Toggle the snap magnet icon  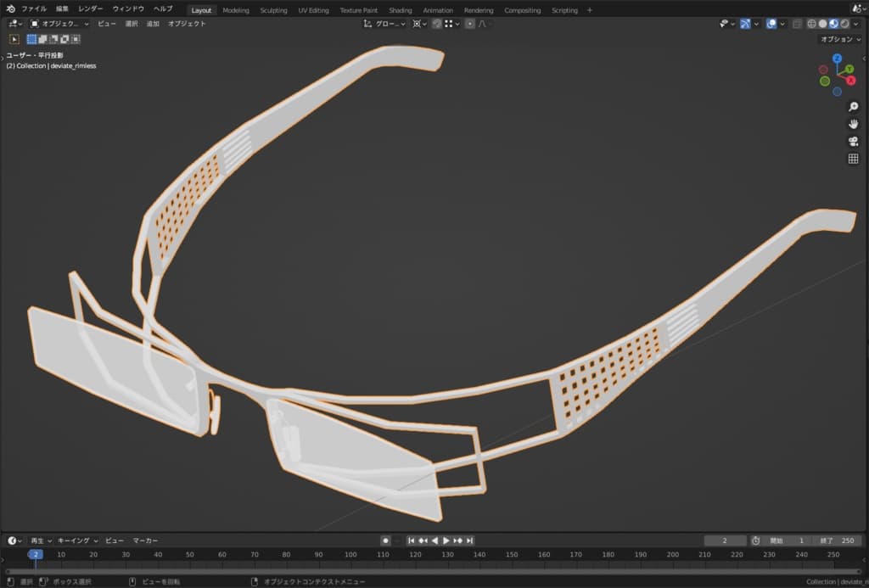click(x=436, y=24)
